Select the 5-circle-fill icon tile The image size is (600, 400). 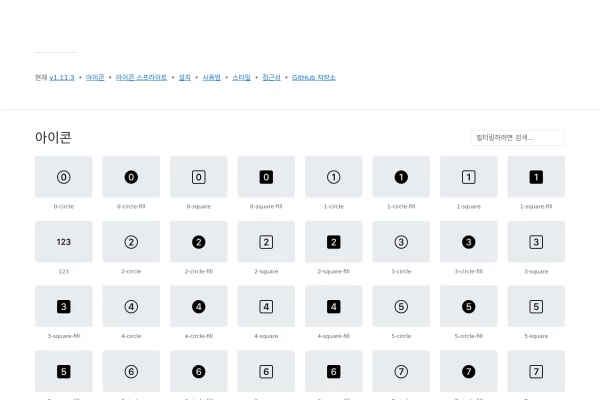pyautogui.click(x=469, y=306)
